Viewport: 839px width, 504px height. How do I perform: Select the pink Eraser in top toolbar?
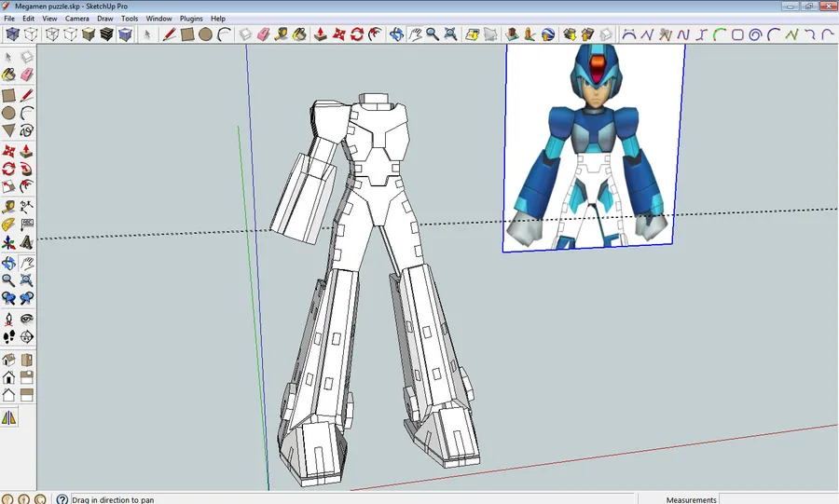click(263, 34)
